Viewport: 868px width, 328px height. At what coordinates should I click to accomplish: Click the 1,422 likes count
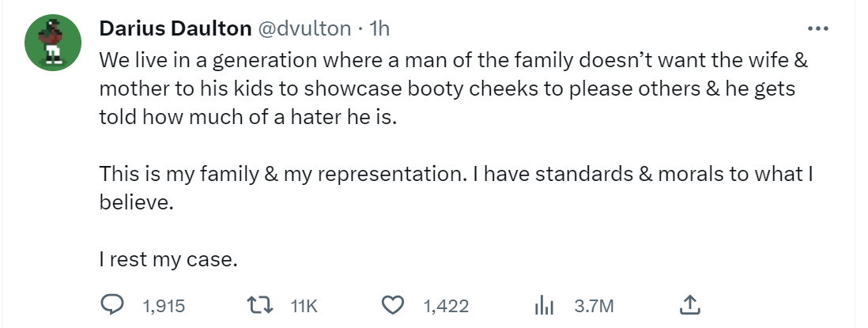(x=446, y=306)
